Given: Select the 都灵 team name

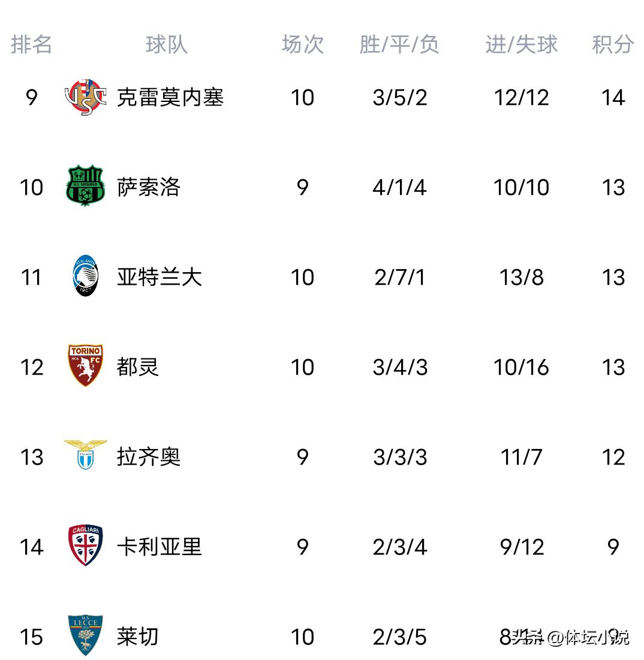Looking at the screenshot, I should [x=138, y=367].
